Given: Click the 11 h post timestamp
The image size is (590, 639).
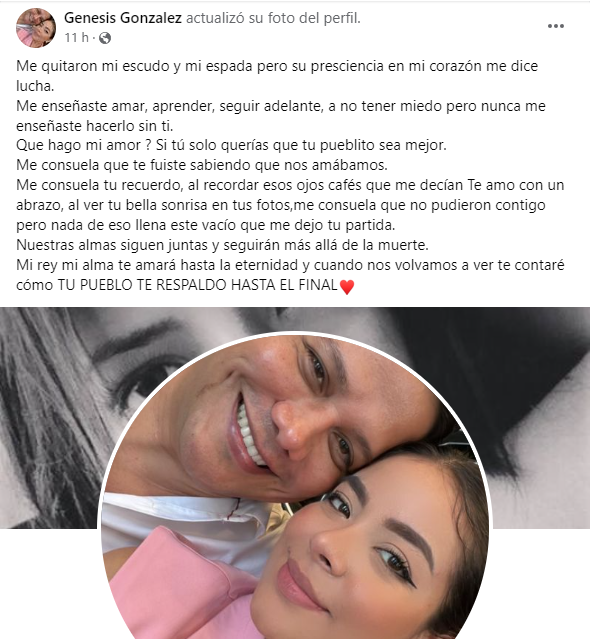Looking at the screenshot, I should 77,38.
